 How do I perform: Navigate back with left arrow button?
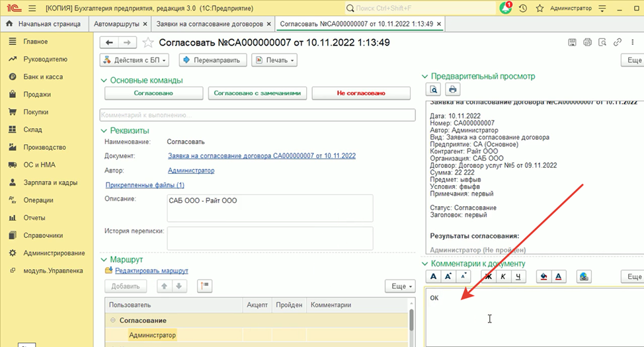pyautogui.click(x=109, y=42)
